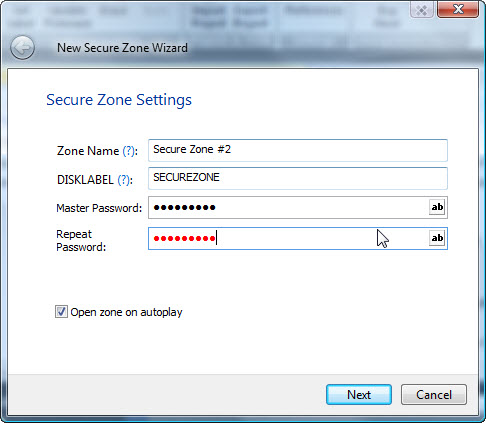Open the help (?) next to DISKLABEL
The image size is (486, 423).
[124, 180]
